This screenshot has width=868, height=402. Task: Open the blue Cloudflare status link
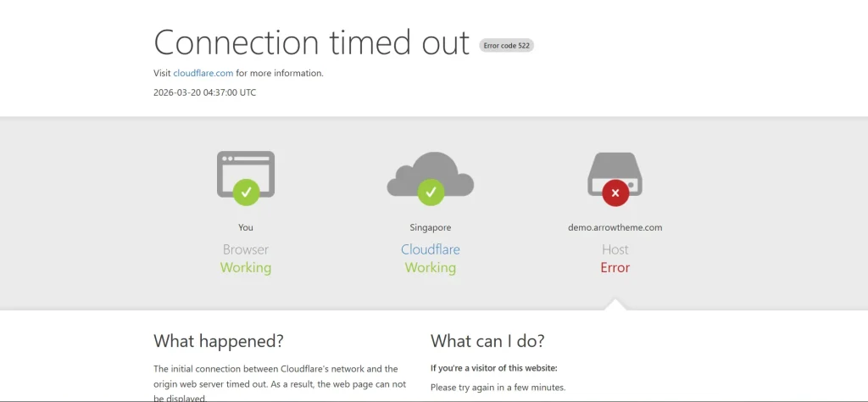click(431, 249)
